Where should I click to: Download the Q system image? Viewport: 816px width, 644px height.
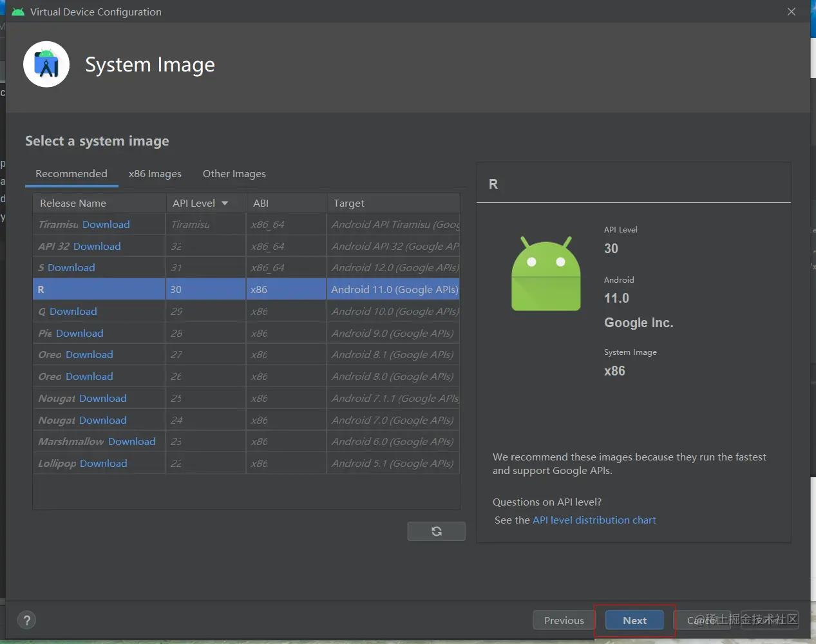click(x=73, y=311)
